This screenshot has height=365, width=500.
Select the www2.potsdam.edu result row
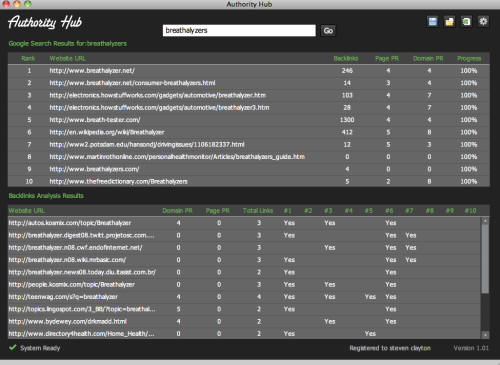coord(249,145)
